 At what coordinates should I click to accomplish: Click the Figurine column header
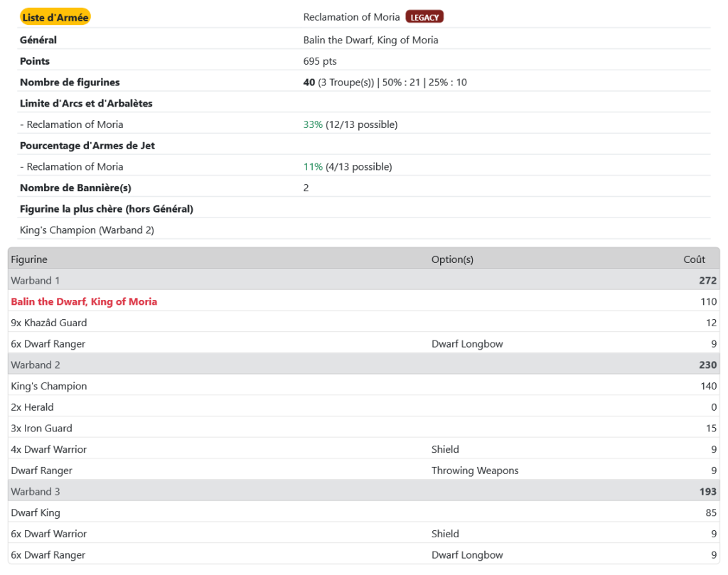[x=29, y=259]
